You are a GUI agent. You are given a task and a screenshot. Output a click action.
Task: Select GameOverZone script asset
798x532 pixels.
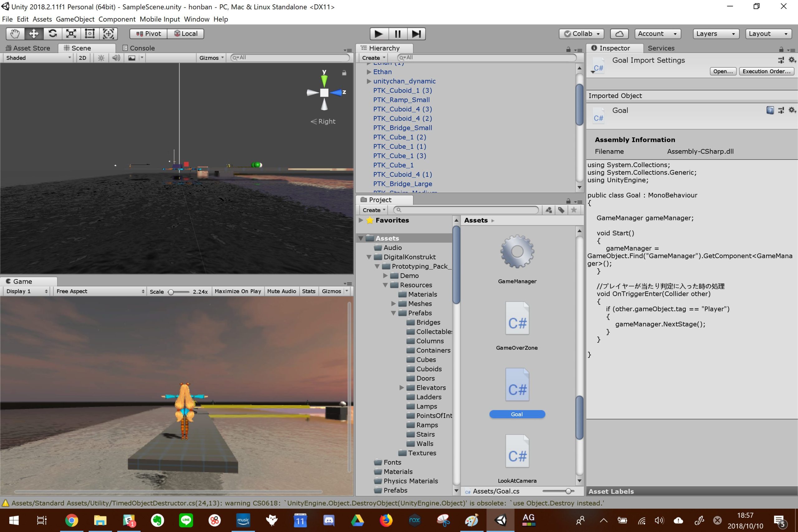(x=517, y=318)
